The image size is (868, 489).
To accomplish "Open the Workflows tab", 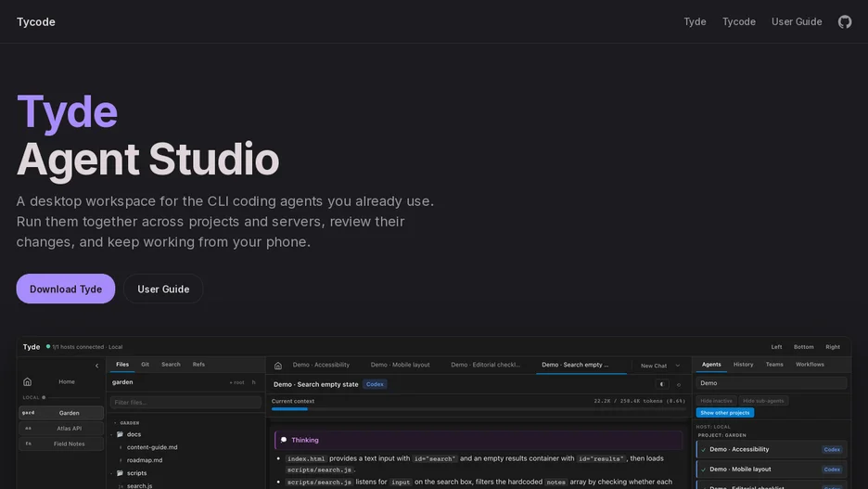I will (810, 365).
